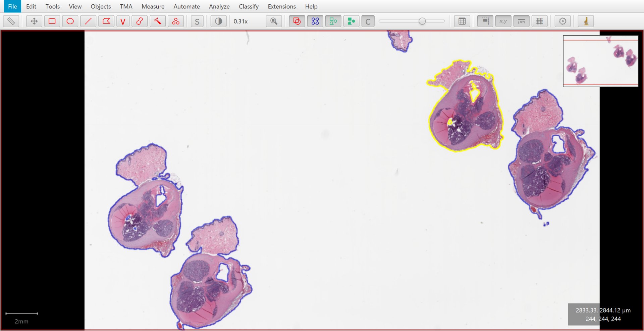Toggle cursor location x,y display
The width and height of the screenshot is (644, 331).
click(x=503, y=21)
